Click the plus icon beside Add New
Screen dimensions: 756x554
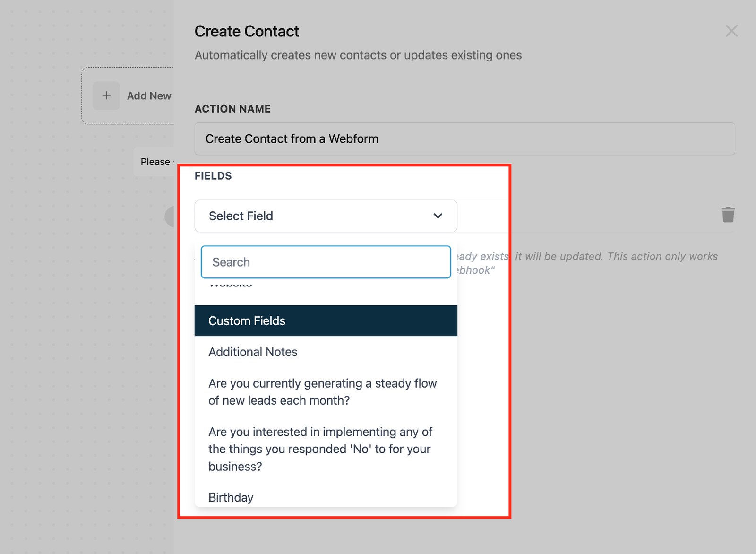click(106, 95)
